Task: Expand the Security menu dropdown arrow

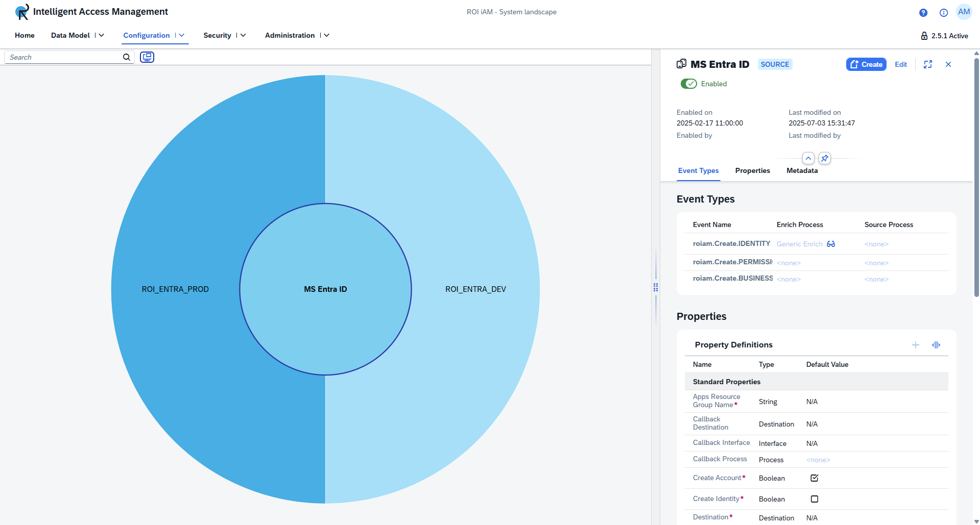Action: point(243,35)
